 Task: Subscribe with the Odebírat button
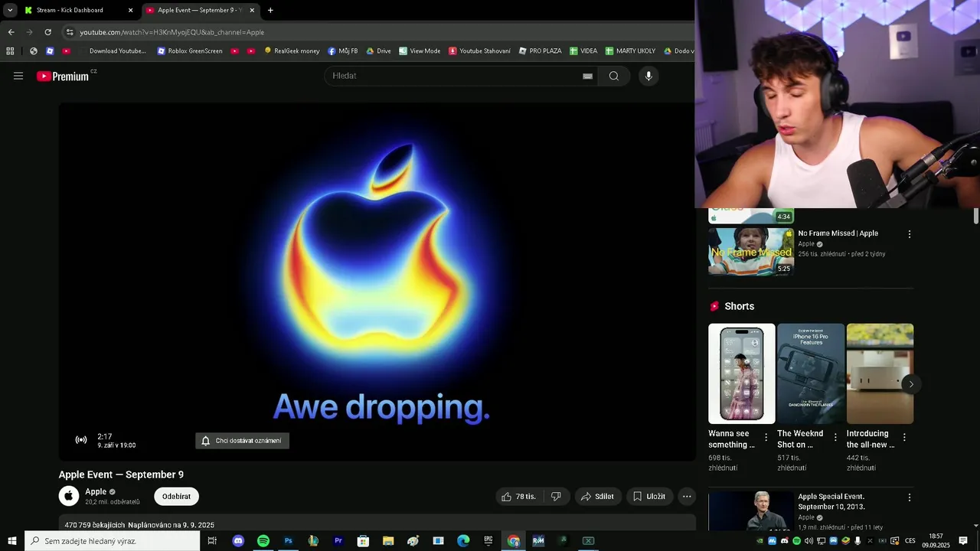(x=176, y=496)
